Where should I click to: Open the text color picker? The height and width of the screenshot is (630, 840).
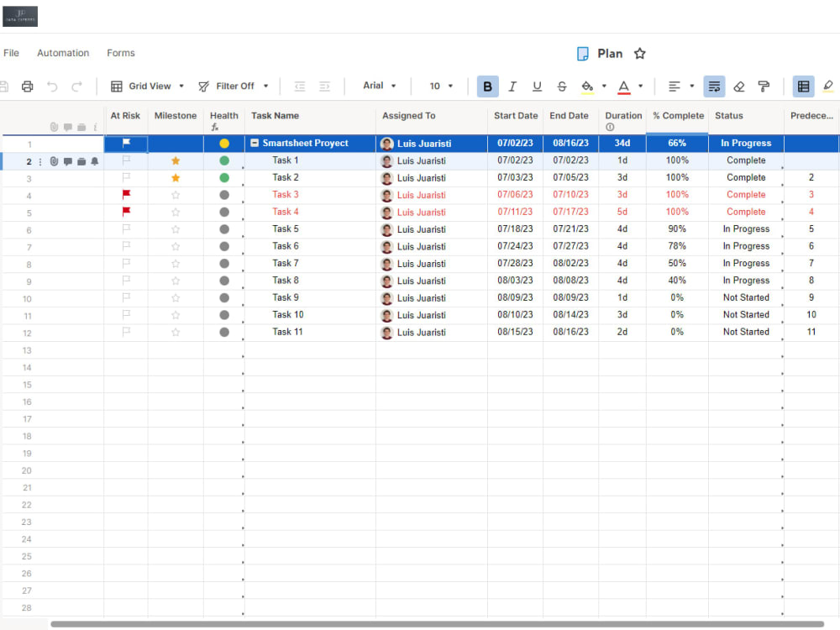pos(625,86)
